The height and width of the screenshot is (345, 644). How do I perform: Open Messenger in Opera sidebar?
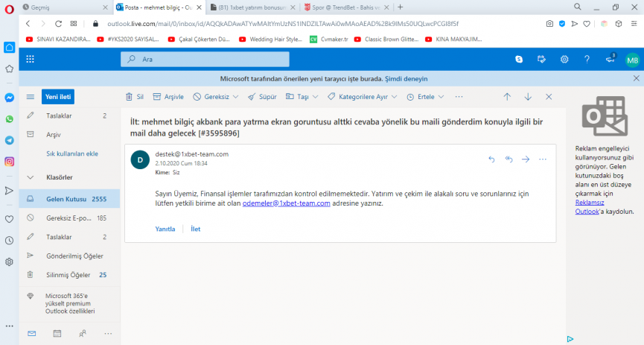coord(9,98)
